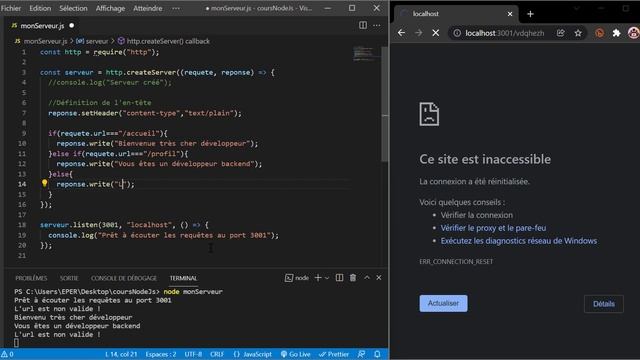View site information icon in address bar
The width and height of the screenshot is (640, 360).
tap(457, 33)
